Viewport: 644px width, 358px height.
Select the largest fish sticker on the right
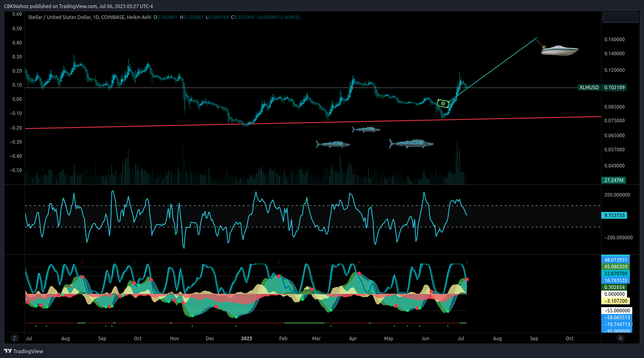(x=411, y=143)
